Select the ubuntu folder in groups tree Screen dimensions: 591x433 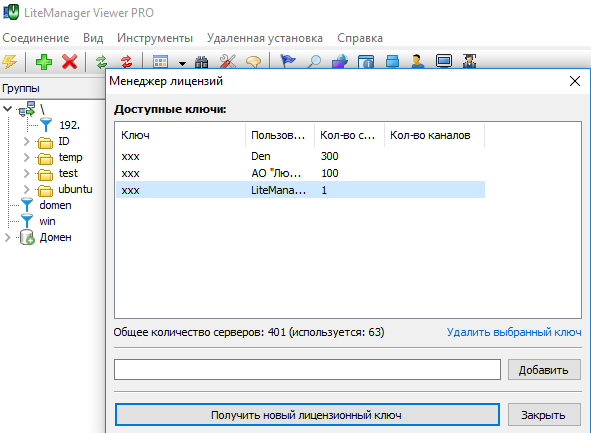75,189
